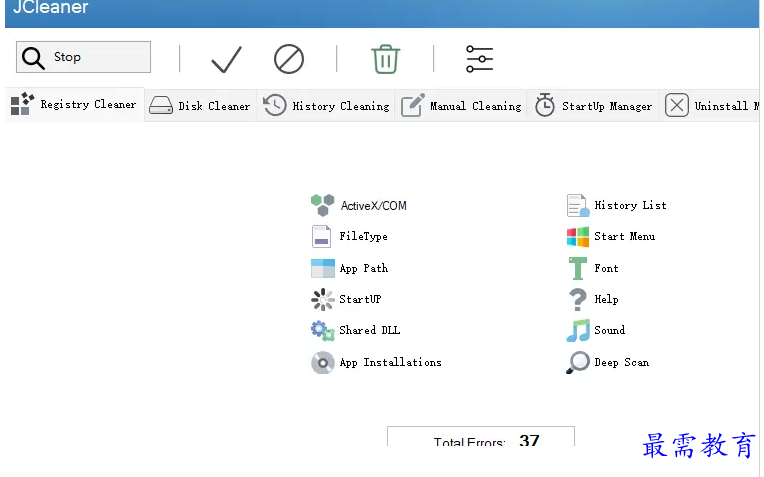Viewport: 764px width, 477px height.
Task: Open the settings sliders icon
Action: coord(479,59)
